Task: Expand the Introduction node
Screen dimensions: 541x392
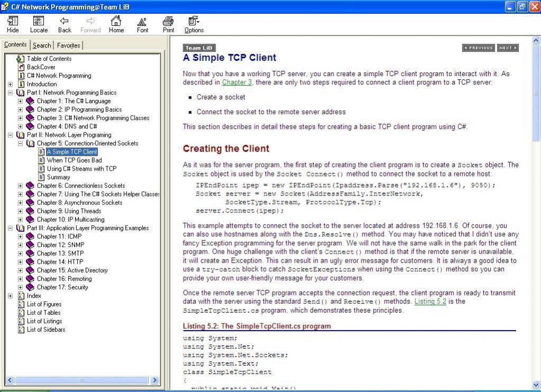Action: (x=11, y=84)
